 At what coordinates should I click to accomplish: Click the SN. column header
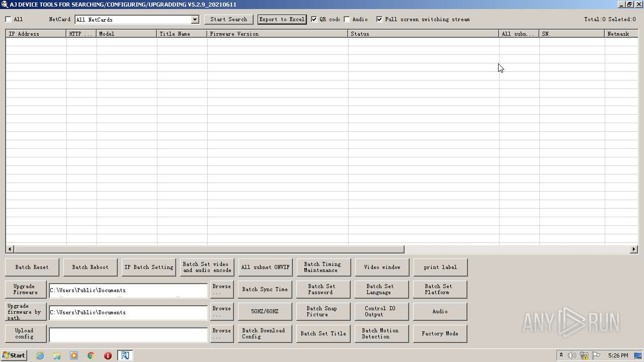572,34
